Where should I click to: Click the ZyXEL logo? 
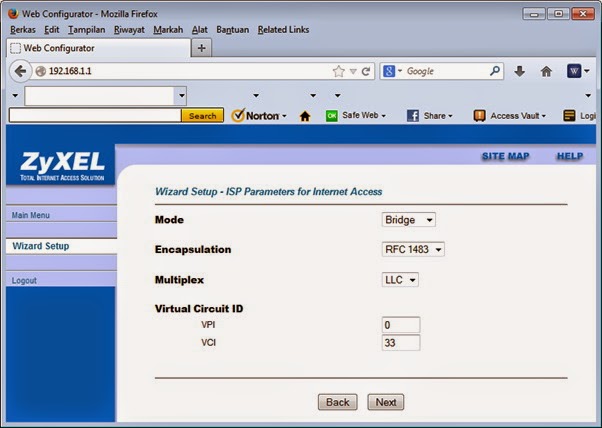(x=62, y=165)
